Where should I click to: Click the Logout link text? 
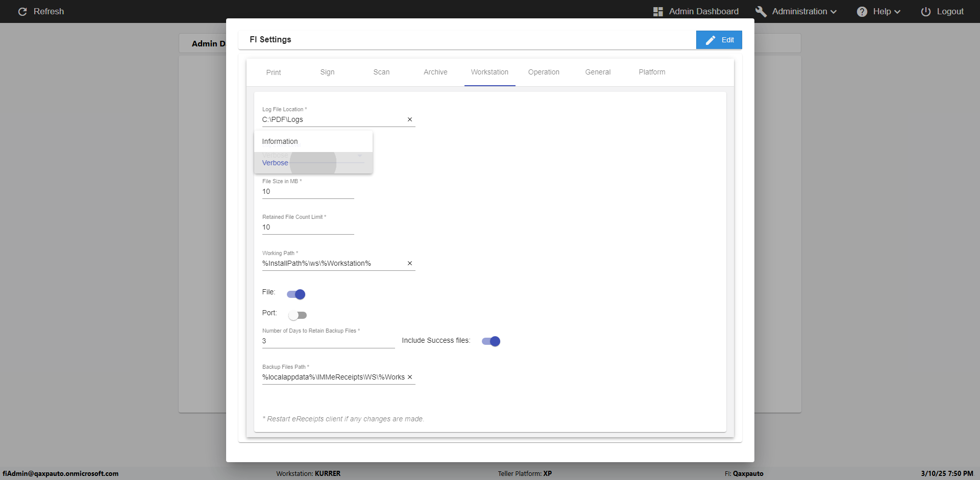(950, 11)
